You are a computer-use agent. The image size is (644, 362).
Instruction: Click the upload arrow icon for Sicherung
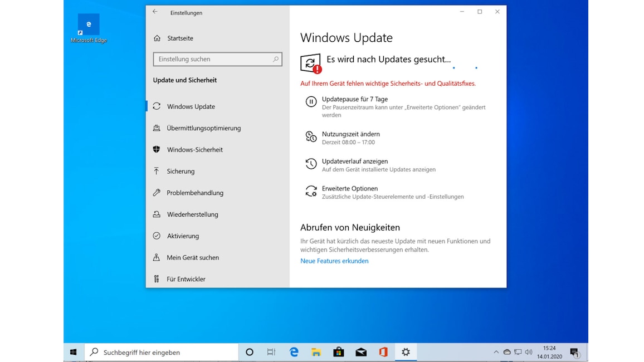coord(157,171)
